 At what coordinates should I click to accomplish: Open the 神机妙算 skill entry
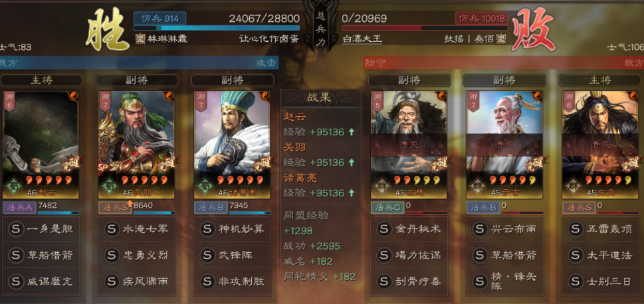pos(232,229)
